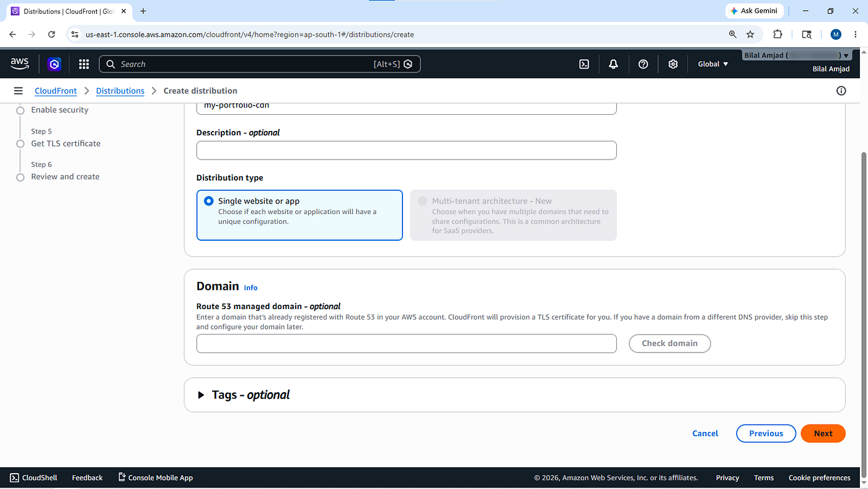Select the Enable security step circle

20,110
